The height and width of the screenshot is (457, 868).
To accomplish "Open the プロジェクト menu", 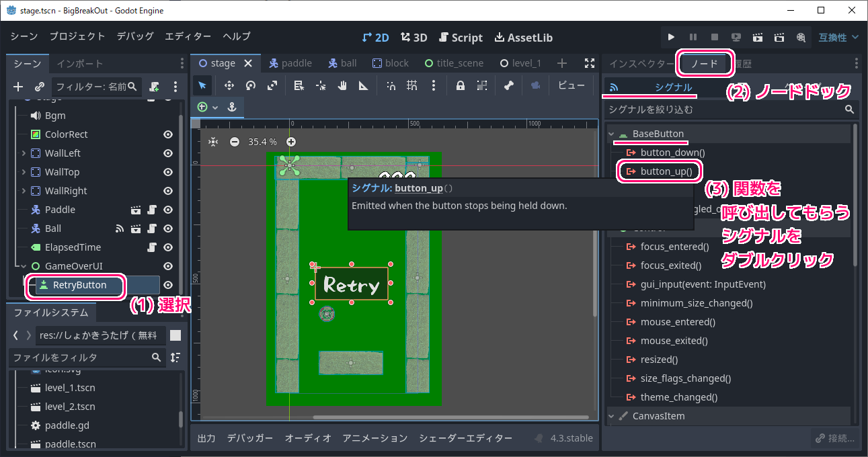I will tap(77, 36).
